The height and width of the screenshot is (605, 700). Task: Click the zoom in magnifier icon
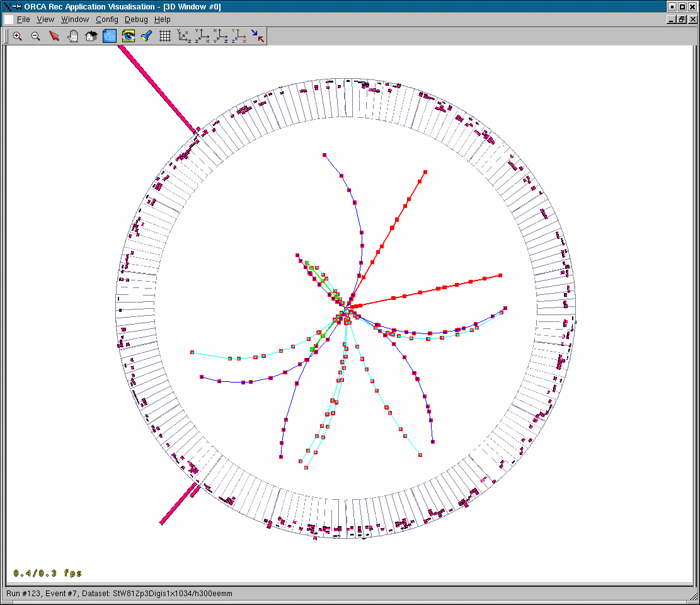coord(18,37)
